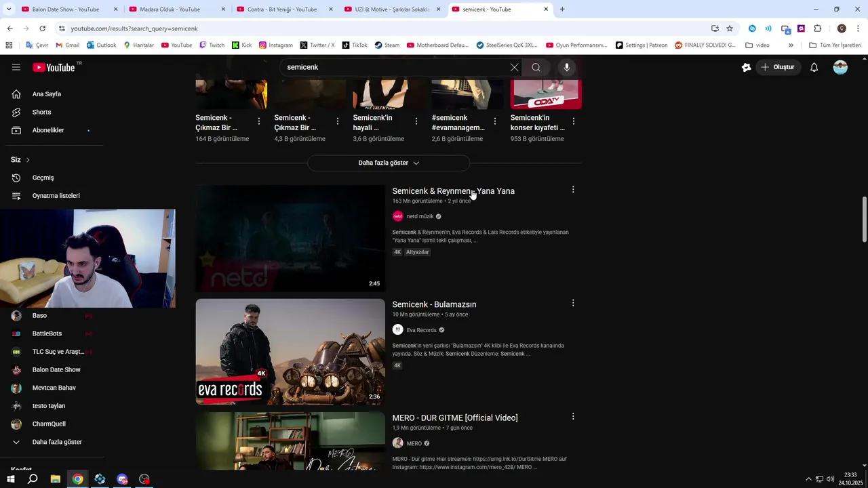The width and height of the screenshot is (868, 488).
Task: Open options for Semicenk - Bulamazsın video
Action: (573, 303)
